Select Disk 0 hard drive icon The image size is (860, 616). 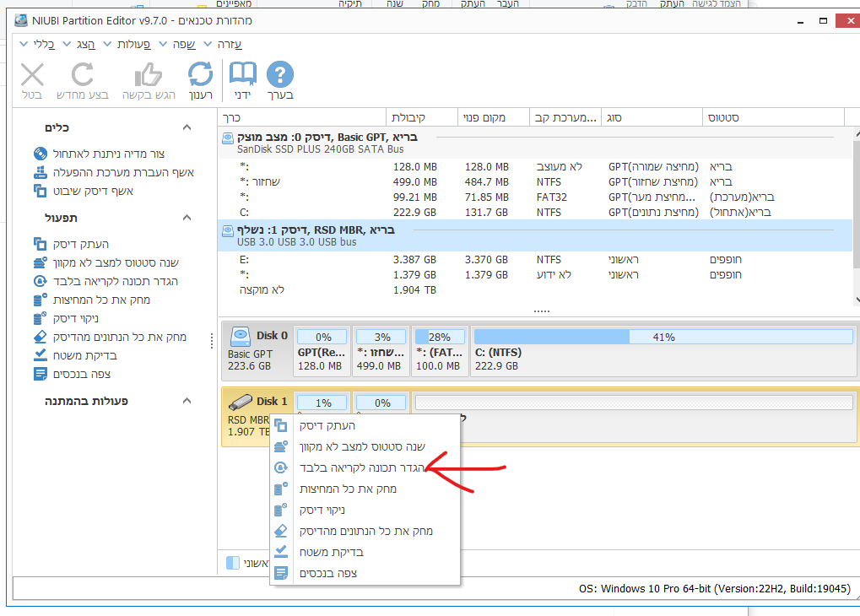(241, 336)
